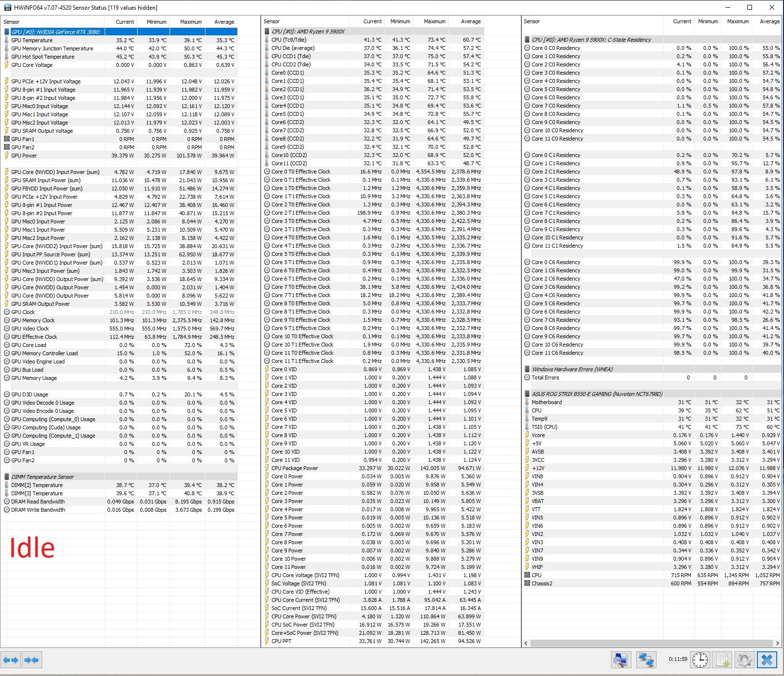The height and width of the screenshot is (676, 784).
Task: Click the clock icon to reset timers
Action: [700, 660]
